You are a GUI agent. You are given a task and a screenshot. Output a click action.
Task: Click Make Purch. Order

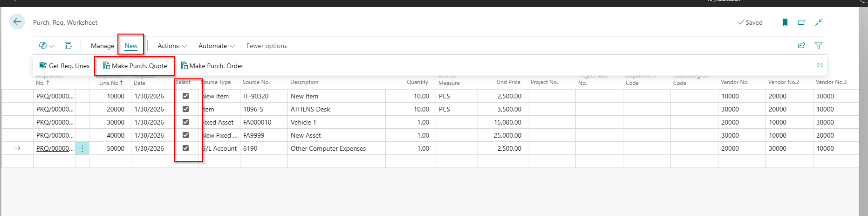tap(212, 66)
